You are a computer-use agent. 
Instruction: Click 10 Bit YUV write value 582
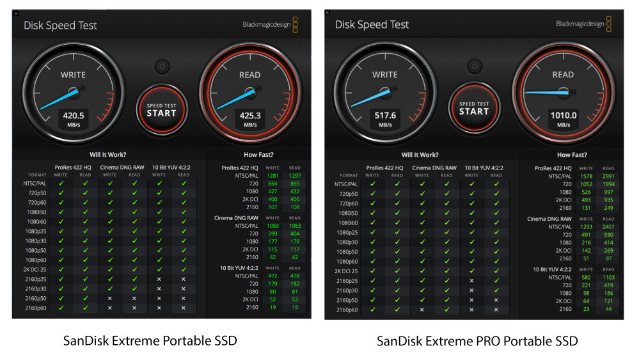(586, 277)
